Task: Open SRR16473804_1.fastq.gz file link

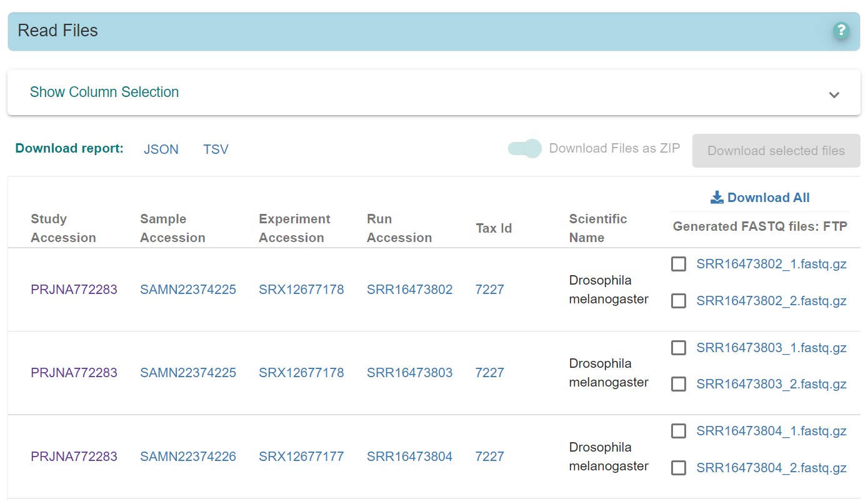Action: coord(772,431)
